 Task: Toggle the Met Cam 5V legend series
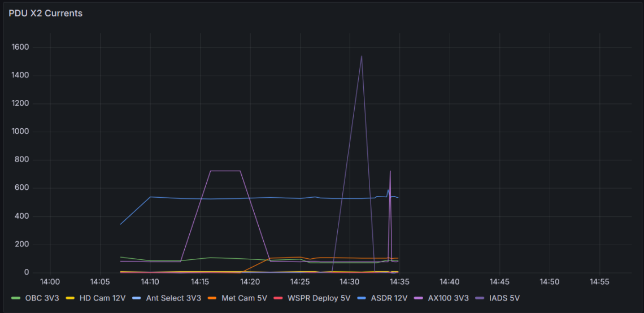point(244,298)
